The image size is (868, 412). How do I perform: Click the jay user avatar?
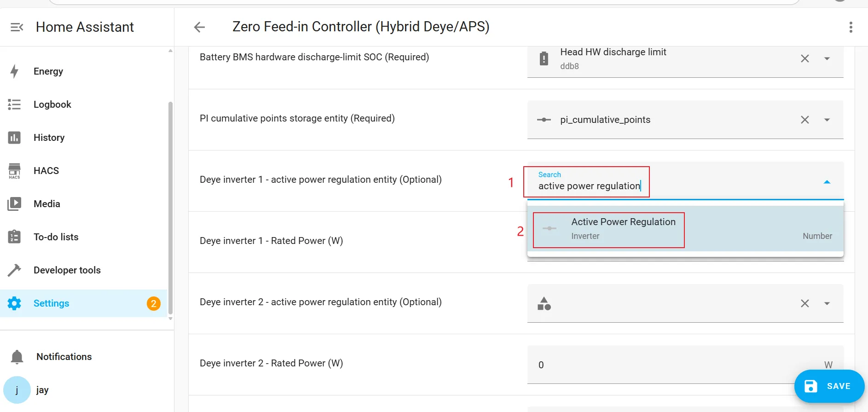tap(17, 390)
